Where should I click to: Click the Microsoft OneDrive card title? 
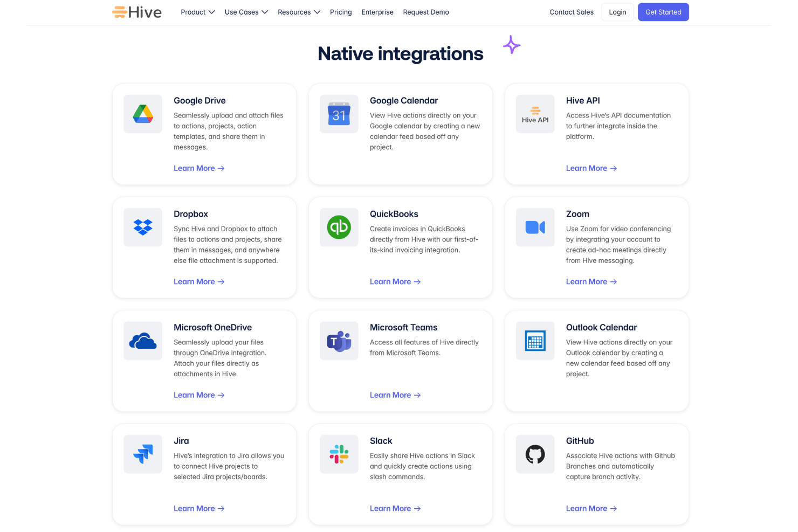(x=212, y=328)
